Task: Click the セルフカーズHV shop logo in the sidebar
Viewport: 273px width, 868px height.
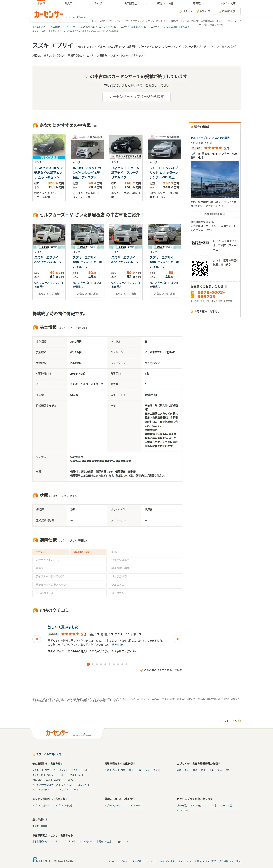Action: point(200,243)
